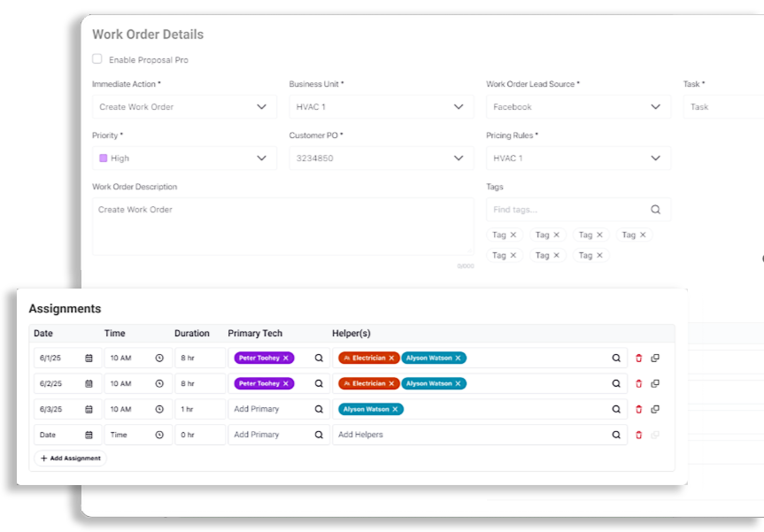Viewport: 764px width, 532px height.
Task: Remove the first Tag chip
Action: tap(513, 235)
